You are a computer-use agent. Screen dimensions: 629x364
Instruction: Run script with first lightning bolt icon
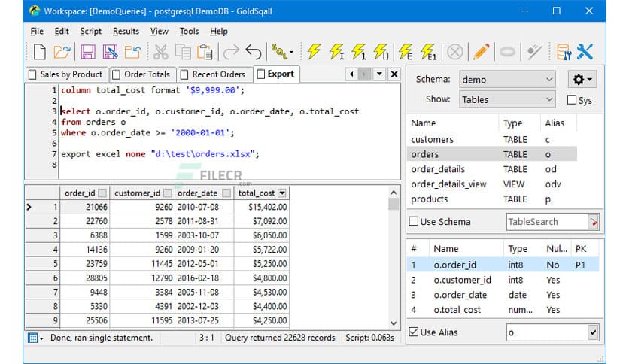(x=314, y=52)
